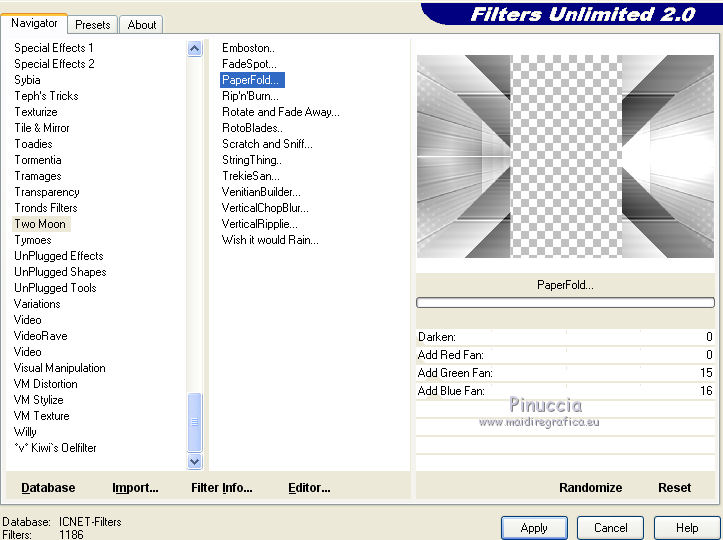This screenshot has height=540, width=723.
Task: Select the Willy category
Action: point(25,432)
